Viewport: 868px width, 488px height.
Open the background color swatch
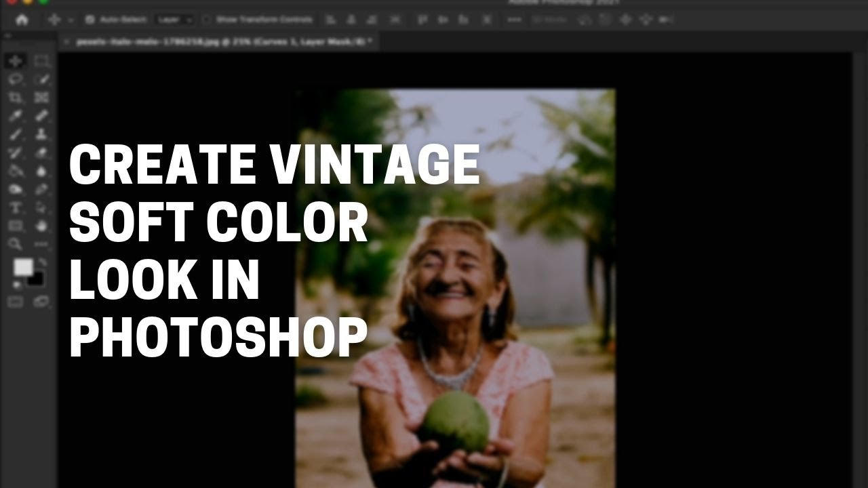point(35,278)
